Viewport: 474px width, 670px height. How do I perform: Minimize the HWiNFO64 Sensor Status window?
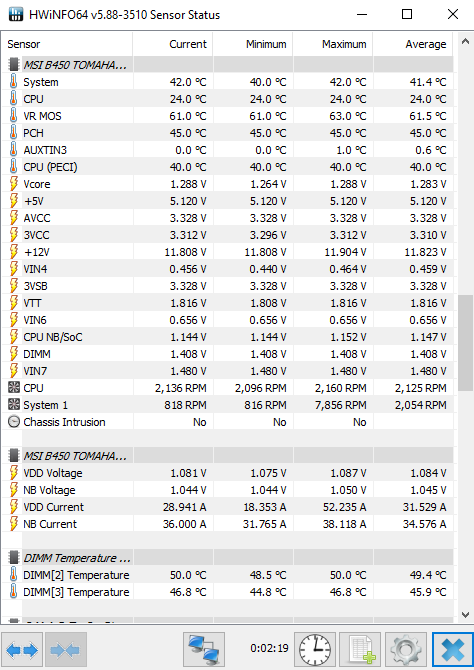(362, 15)
